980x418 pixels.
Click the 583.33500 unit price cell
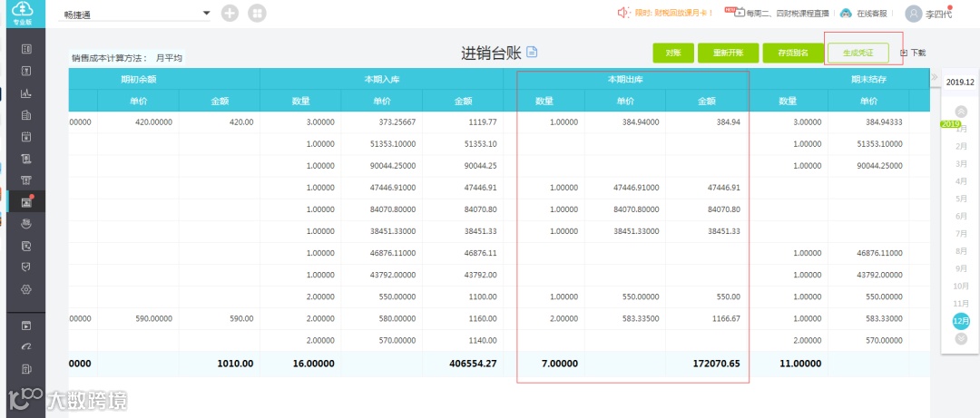(625, 319)
